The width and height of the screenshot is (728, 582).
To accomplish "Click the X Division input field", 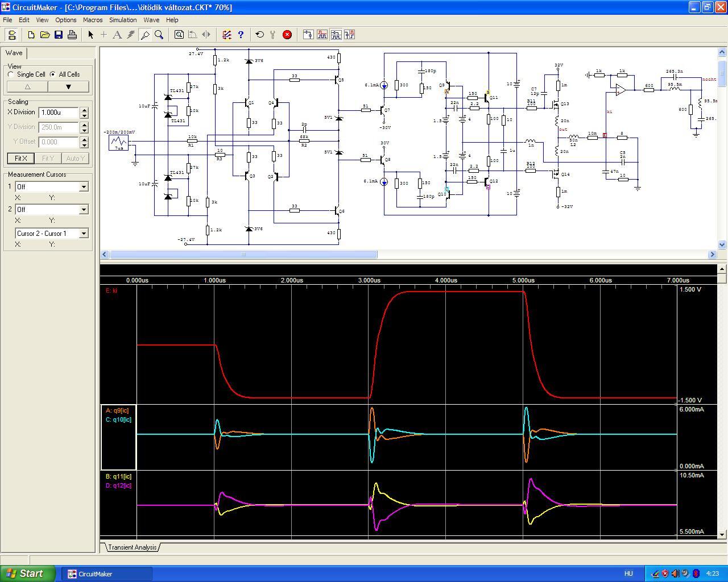I will [59, 113].
